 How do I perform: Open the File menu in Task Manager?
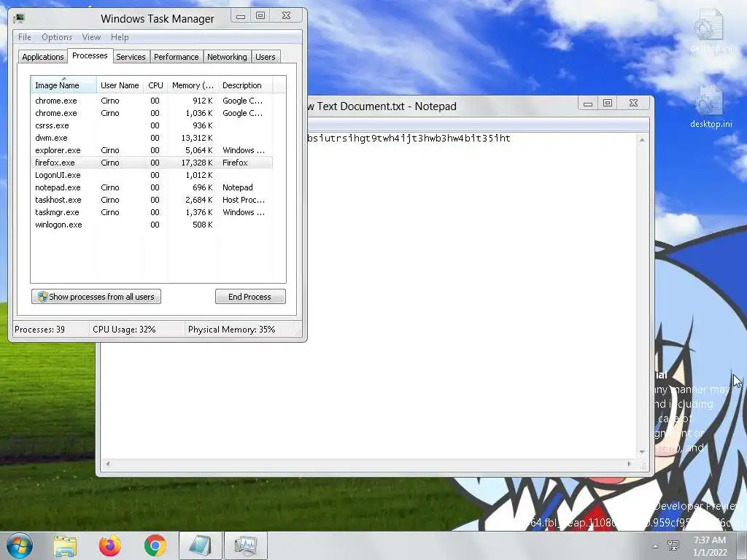point(24,37)
